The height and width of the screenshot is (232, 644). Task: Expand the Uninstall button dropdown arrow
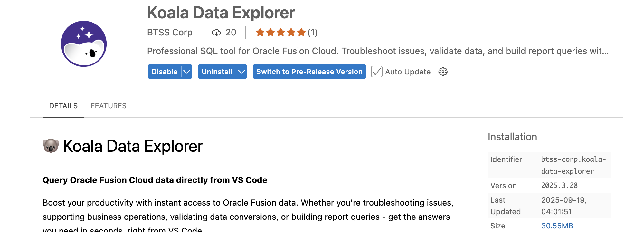point(241,72)
